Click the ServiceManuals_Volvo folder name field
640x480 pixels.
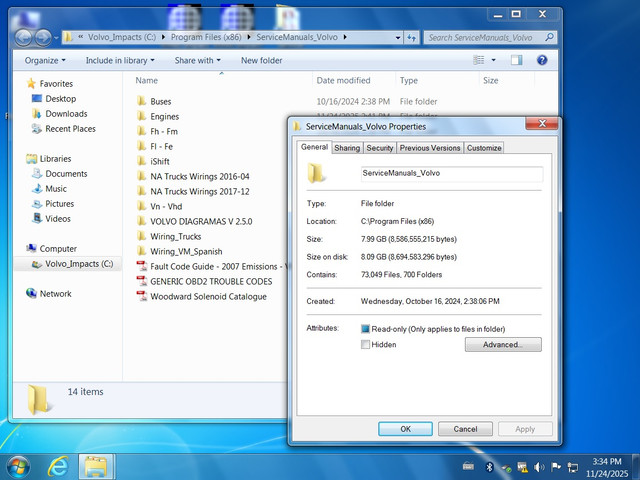pos(452,173)
